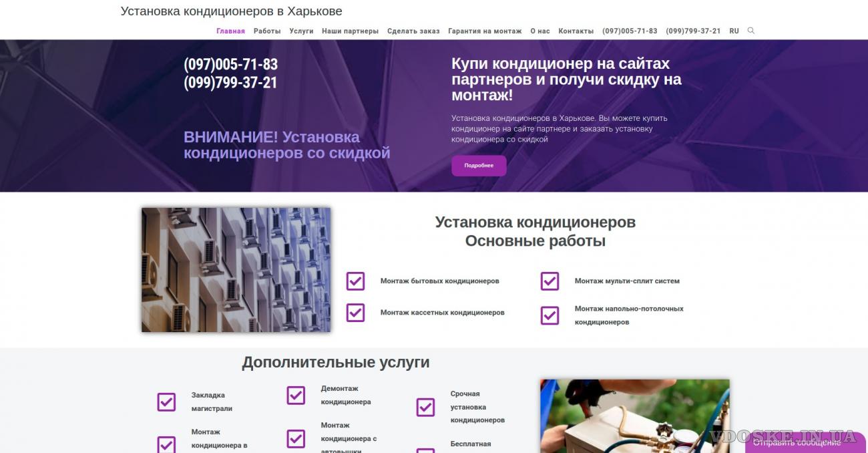
Task: Click checkmark icon beside Монтаж кассетных кондиционеров
Action: pyautogui.click(x=355, y=313)
